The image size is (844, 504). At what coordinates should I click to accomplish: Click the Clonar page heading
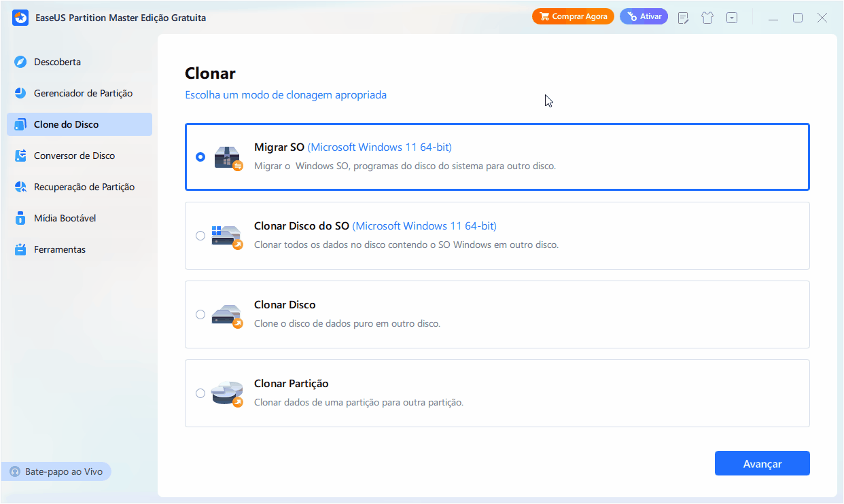[x=210, y=73]
